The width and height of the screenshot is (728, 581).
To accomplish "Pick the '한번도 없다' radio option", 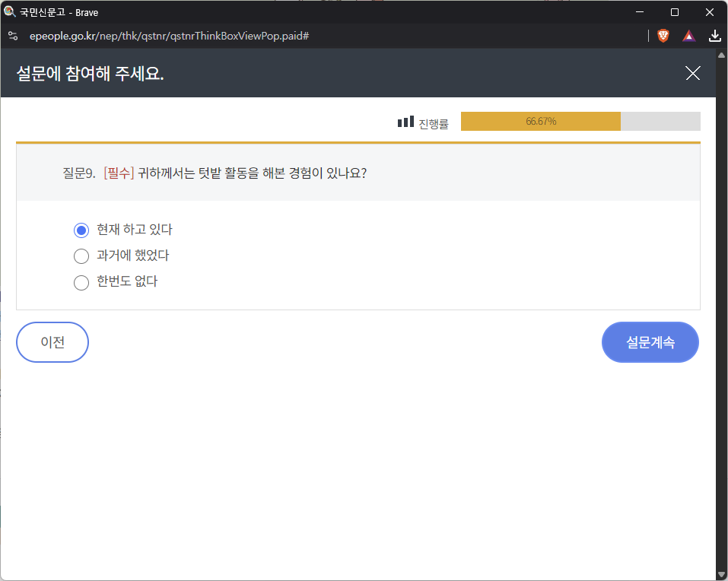I will (81, 282).
